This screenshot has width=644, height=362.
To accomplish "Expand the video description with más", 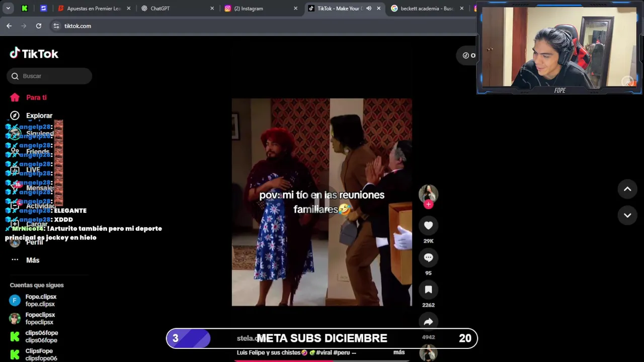I will coord(399,352).
